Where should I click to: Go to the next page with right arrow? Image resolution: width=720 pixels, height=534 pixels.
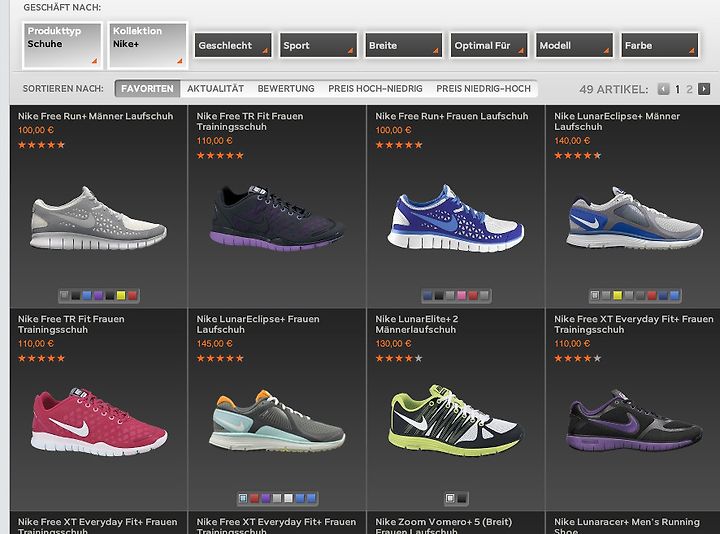(x=704, y=89)
